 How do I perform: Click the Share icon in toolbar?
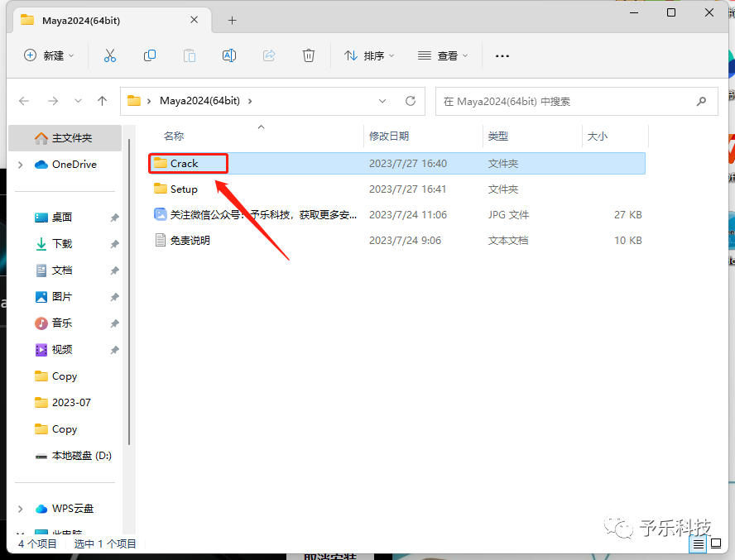tap(269, 55)
